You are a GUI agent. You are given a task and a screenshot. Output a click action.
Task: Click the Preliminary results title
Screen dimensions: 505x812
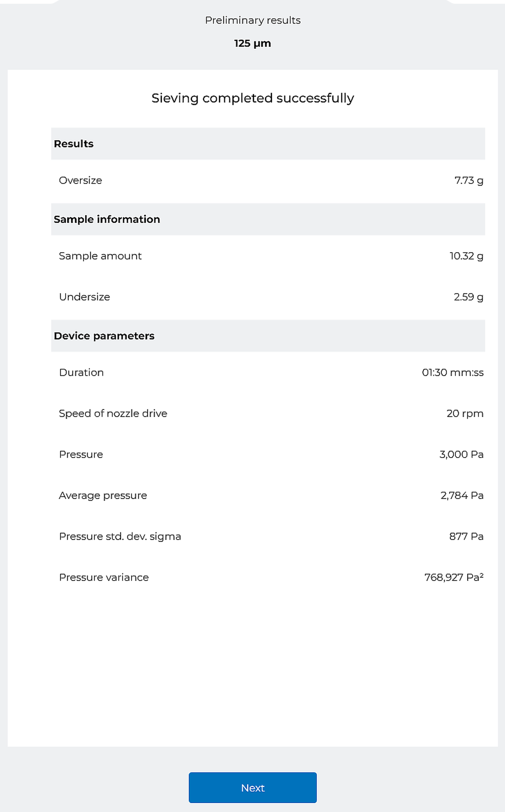tap(252, 20)
